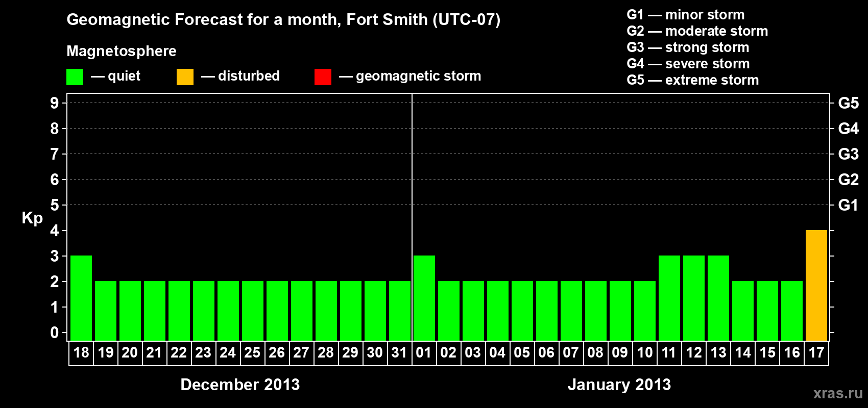Image resolution: width=868 pixels, height=408 pixels.
Task: Click the G1 label on right axis
Action: [x=849, y=205]
